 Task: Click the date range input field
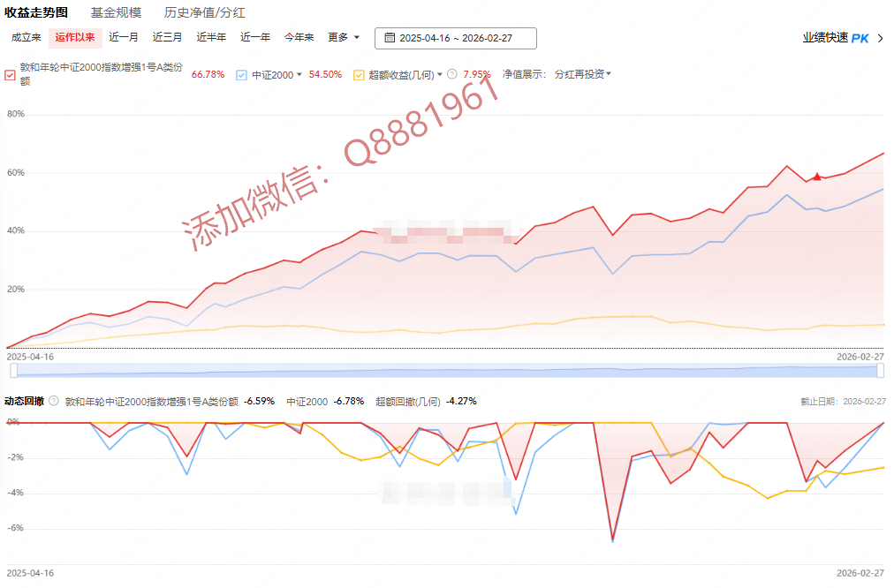(x=456, y=38)
